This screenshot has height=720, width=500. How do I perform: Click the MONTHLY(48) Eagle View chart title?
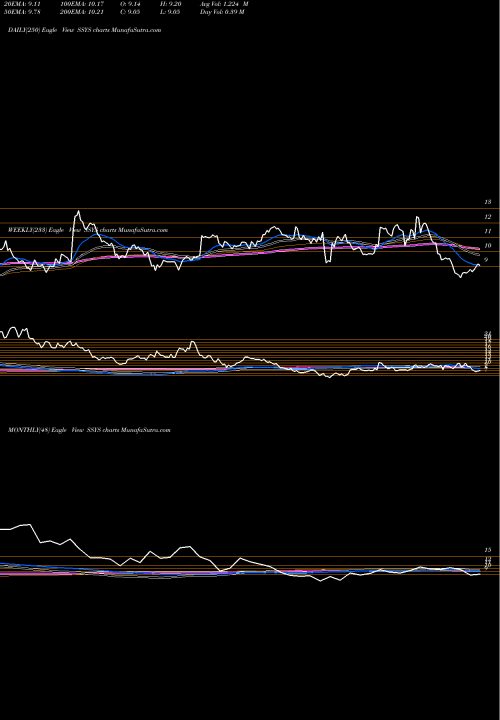(89, 430)
